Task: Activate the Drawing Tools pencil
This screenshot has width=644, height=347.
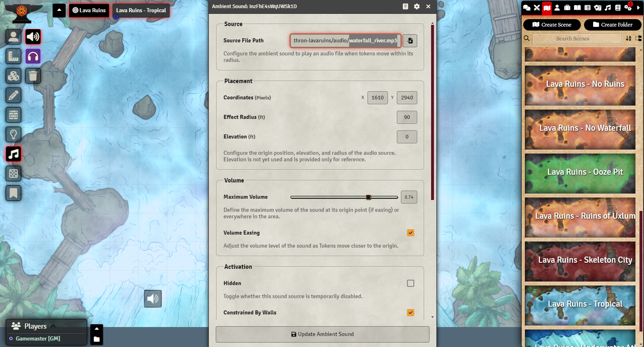Action: pyautogui.click(x=13, y=96)
